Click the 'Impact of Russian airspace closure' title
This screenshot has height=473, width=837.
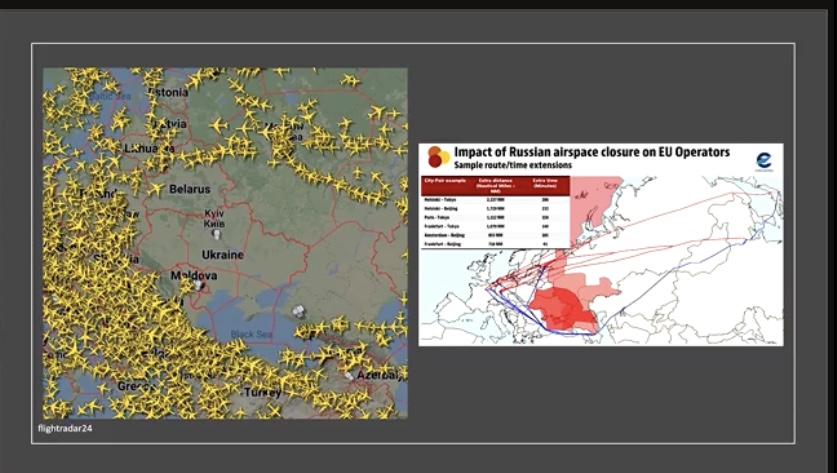pos(592,152)
